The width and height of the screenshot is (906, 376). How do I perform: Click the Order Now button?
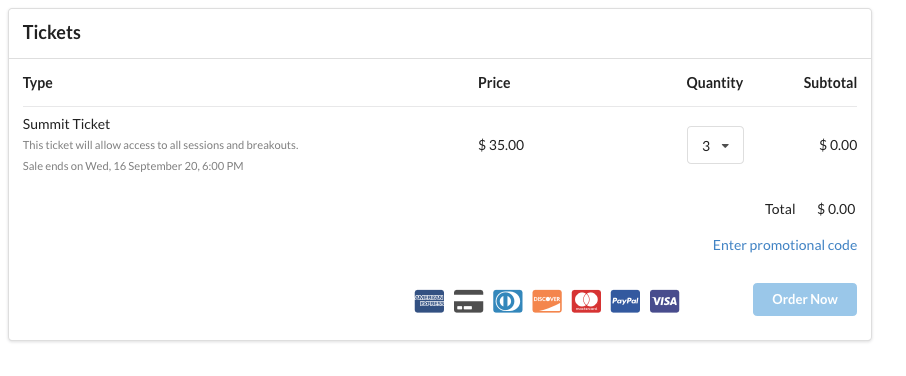tap(805, 299)
